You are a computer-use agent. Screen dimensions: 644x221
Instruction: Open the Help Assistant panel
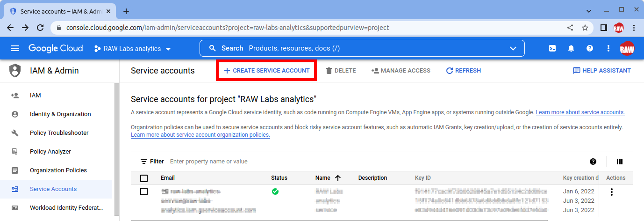pyautogui.click(x=602, y=71)
